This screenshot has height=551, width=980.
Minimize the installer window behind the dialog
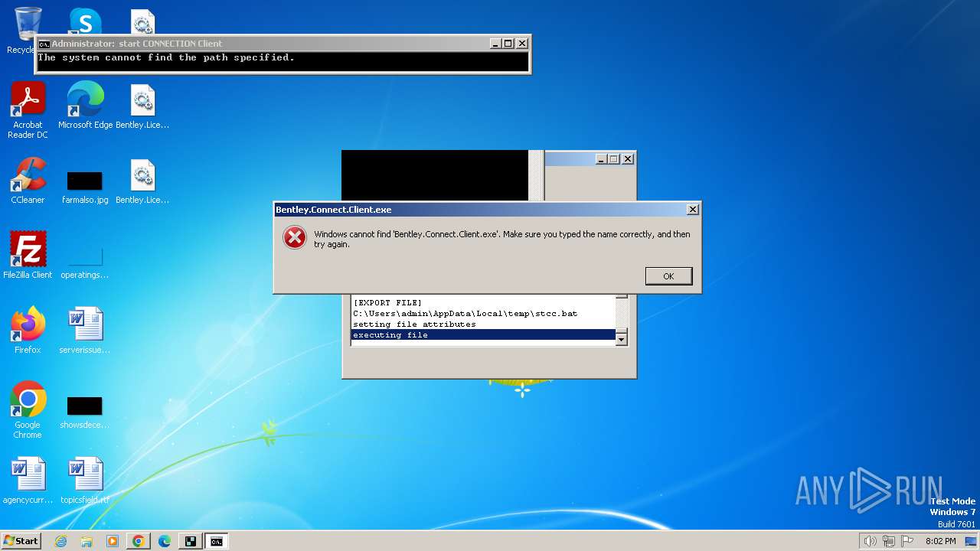(x=601, y=159)
